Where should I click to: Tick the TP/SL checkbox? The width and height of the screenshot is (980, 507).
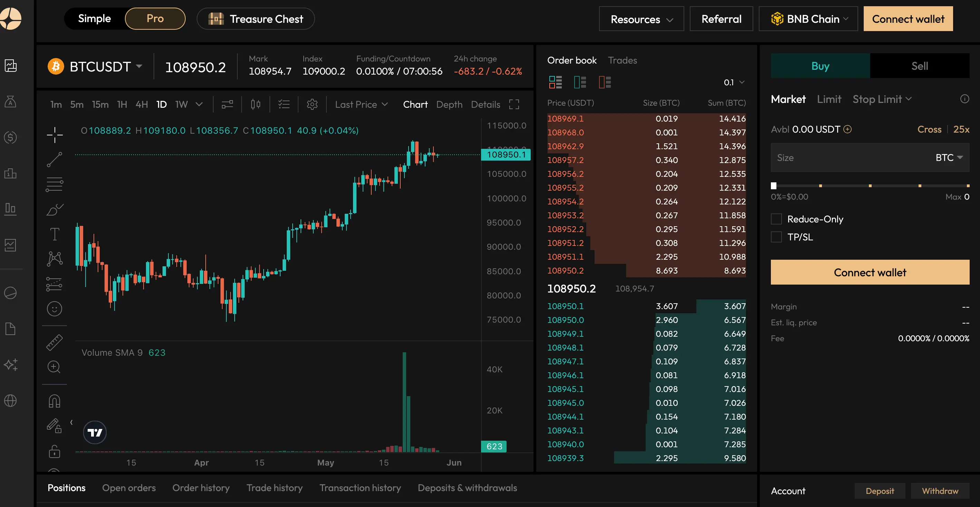776,237
